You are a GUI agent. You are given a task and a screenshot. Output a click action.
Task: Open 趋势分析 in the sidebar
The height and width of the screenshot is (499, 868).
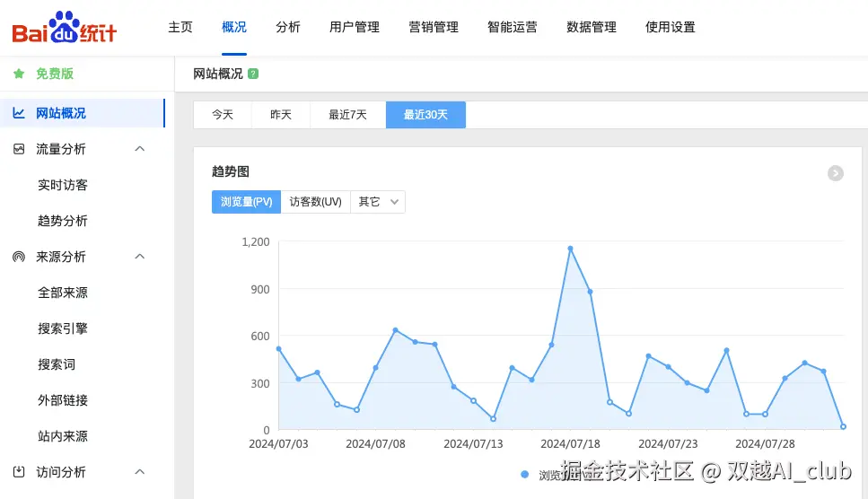click(x=63, y=221)
